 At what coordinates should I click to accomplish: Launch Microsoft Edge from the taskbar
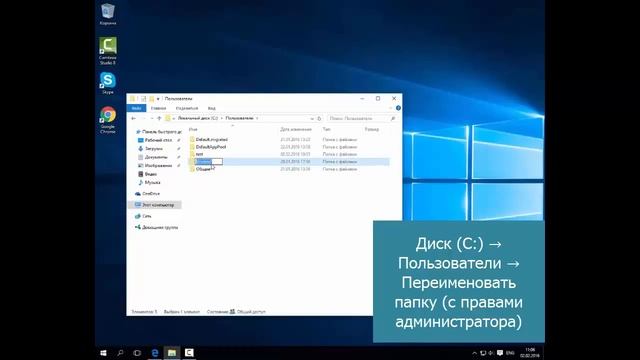(155, 353)
